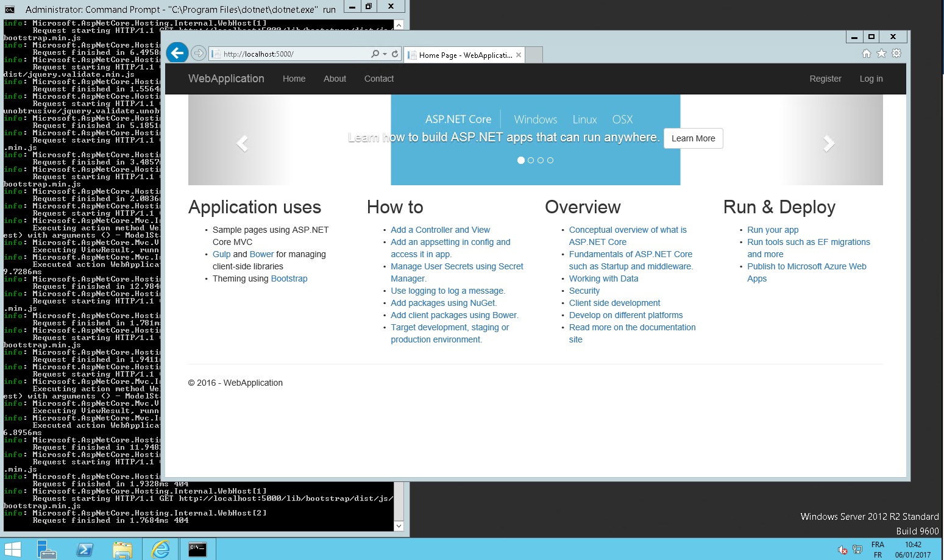Expand the address bar search dropdown arrow
Screen dimensions: 944x560
pyautogui.click(x=385, y=54)
